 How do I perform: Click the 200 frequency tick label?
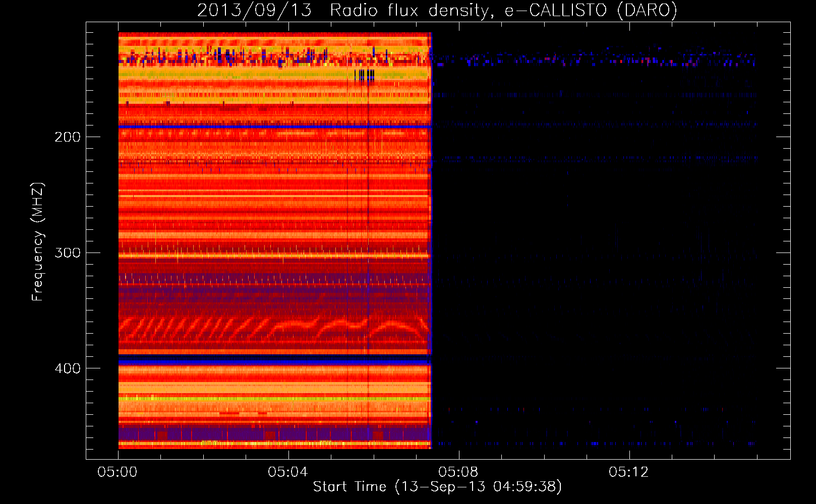[68, 137]
